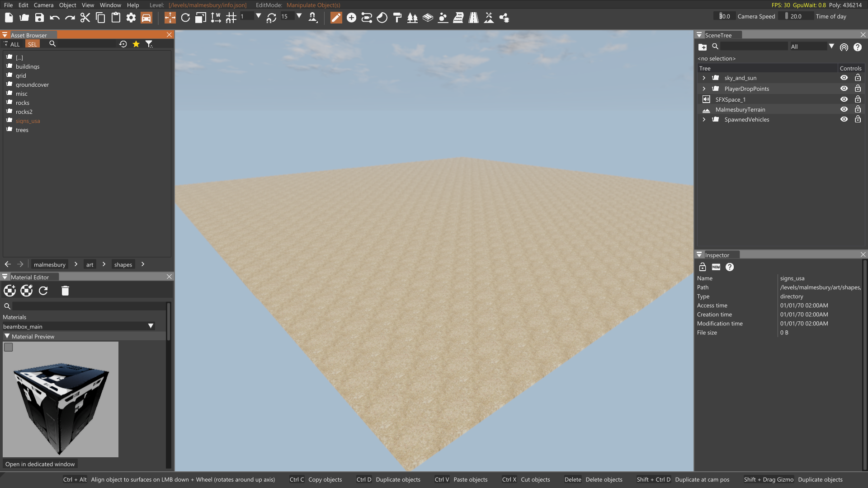
Task: Select the forest trees editor tool
Action: click(412, 18)
